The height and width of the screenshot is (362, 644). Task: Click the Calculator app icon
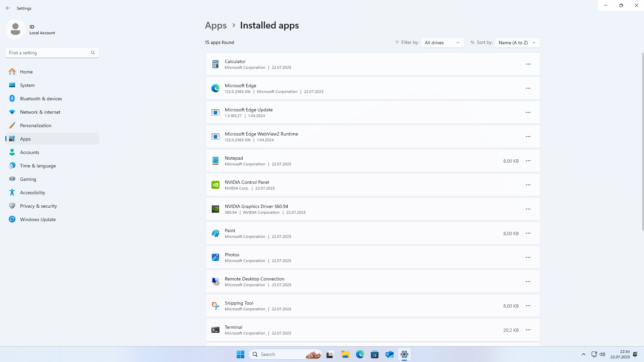pyautogui.click(x=215, y=64)
